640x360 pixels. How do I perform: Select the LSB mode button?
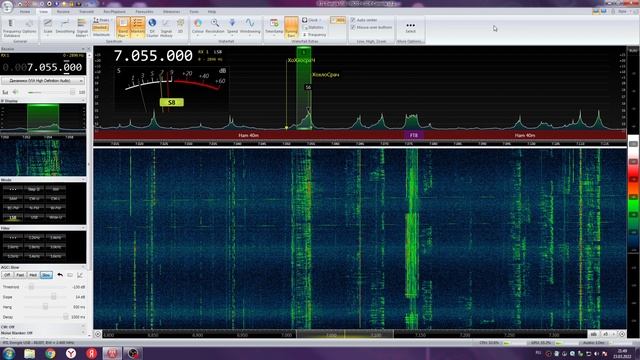tap(13, 218)
